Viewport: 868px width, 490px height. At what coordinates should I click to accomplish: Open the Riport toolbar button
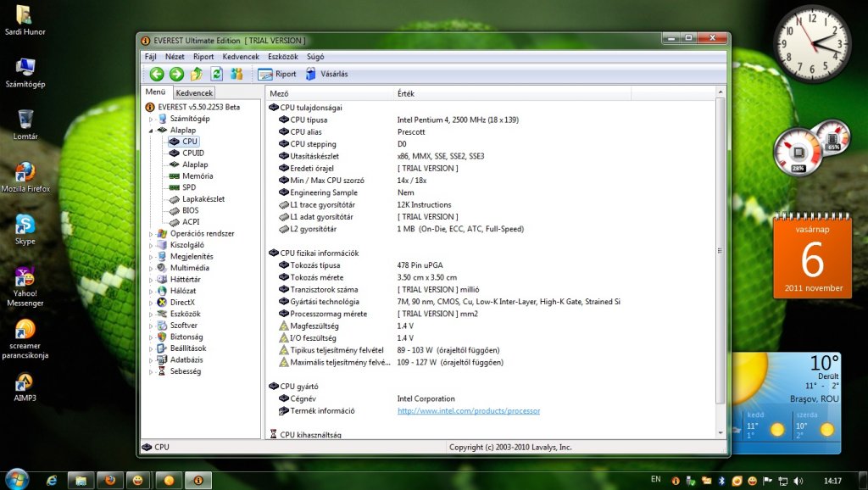(x=277, y=74)
